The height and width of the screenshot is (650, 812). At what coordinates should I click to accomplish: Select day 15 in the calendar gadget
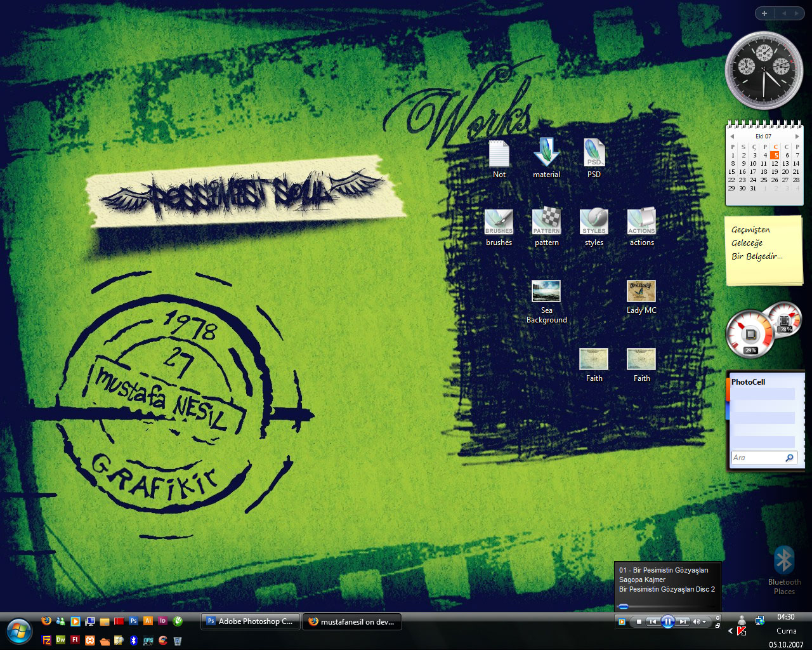pyautogui.click(x=731, y=171)
